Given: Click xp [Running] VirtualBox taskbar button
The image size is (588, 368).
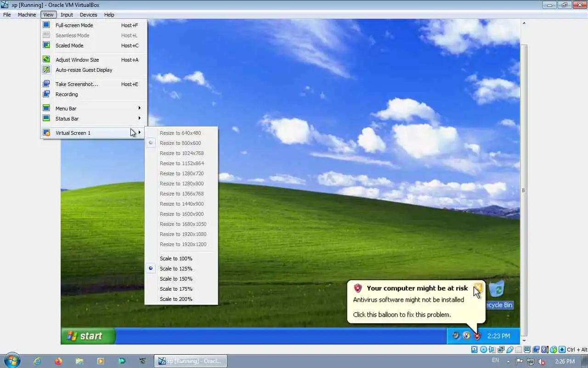Looking at the screenshot, I should (x=190, y=361).
